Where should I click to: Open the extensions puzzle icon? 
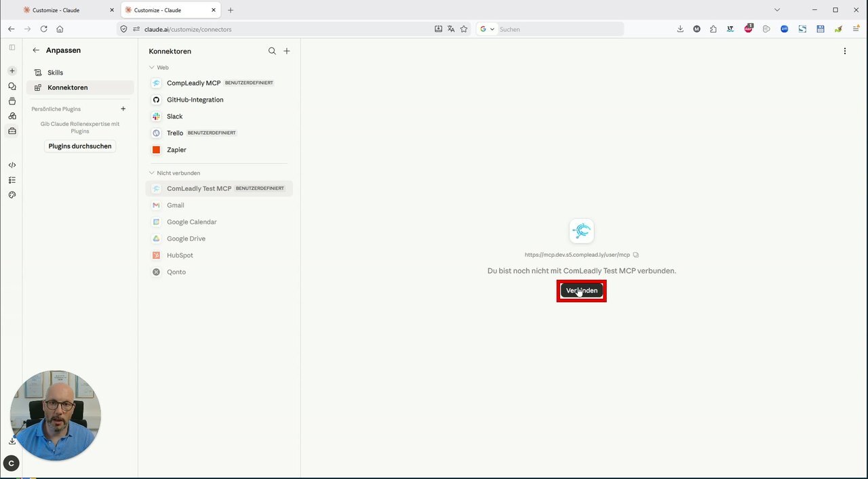[713, 29]
